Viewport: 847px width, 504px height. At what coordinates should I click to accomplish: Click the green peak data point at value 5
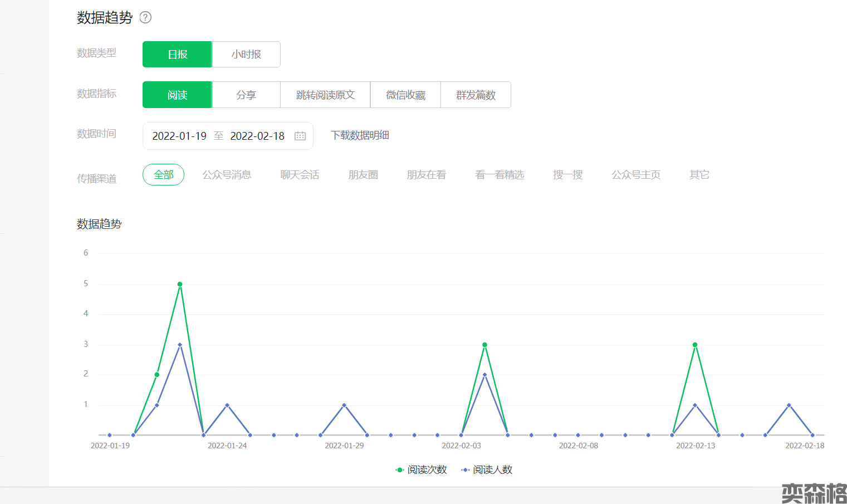coord(180,284)
